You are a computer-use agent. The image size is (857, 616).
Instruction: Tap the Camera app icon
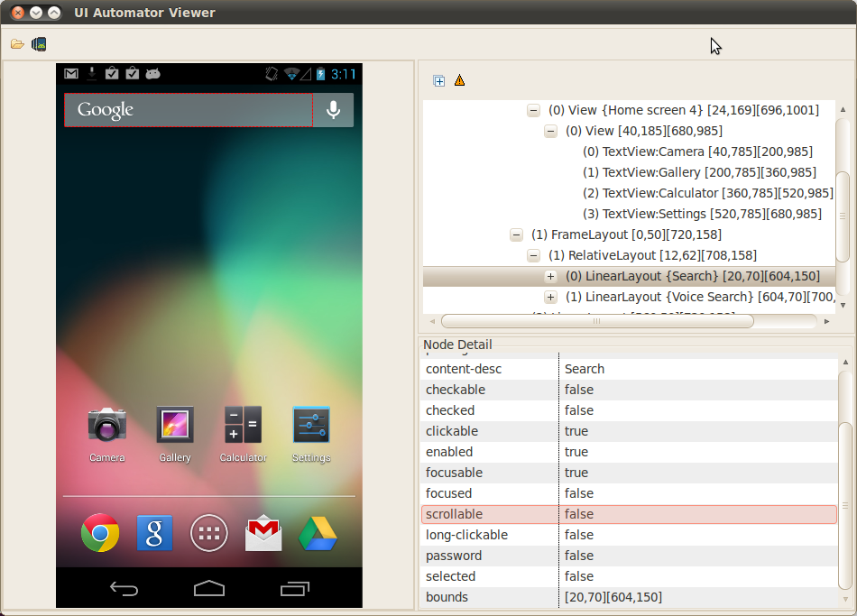(106, 426)
